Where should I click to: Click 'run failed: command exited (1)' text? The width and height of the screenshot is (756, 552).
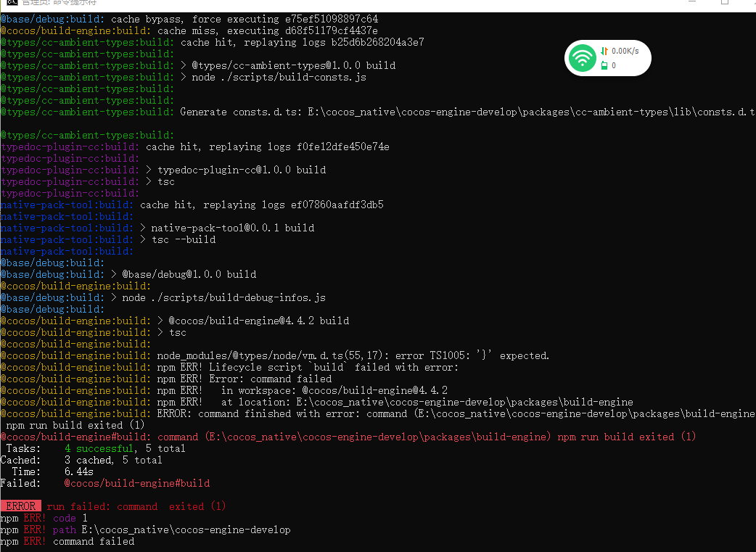click(136, 506)
